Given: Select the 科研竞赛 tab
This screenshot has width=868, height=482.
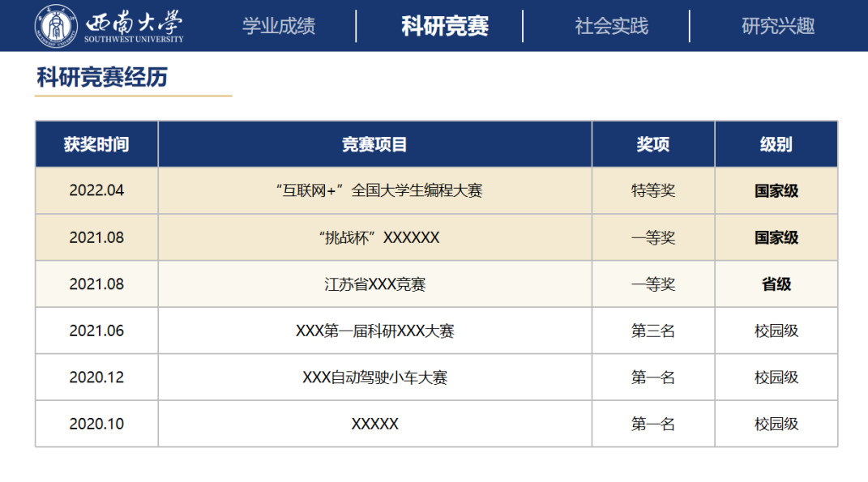Looking at the screenshot, I should coord(444,26).
